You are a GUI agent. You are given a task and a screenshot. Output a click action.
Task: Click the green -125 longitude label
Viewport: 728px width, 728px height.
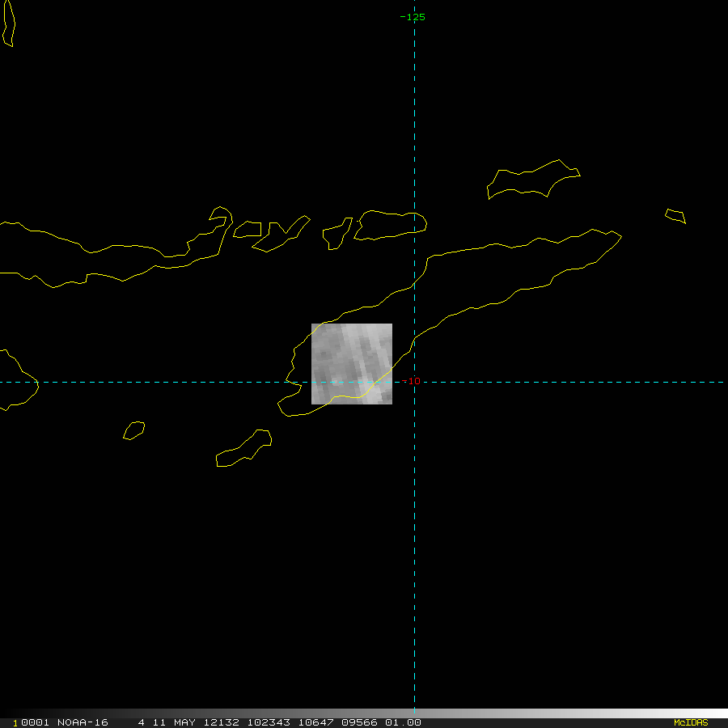coord(413,17)
